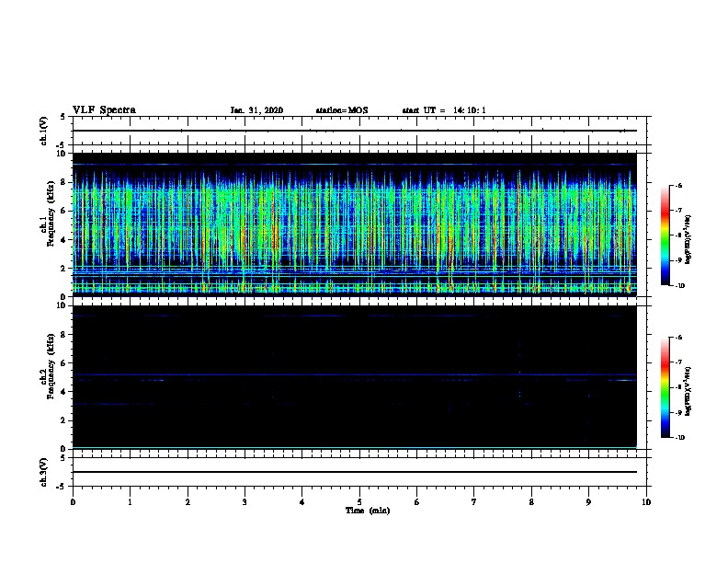
Task: Click the "ch.1(V)" axis label
Action: click(x=44, y=131)
